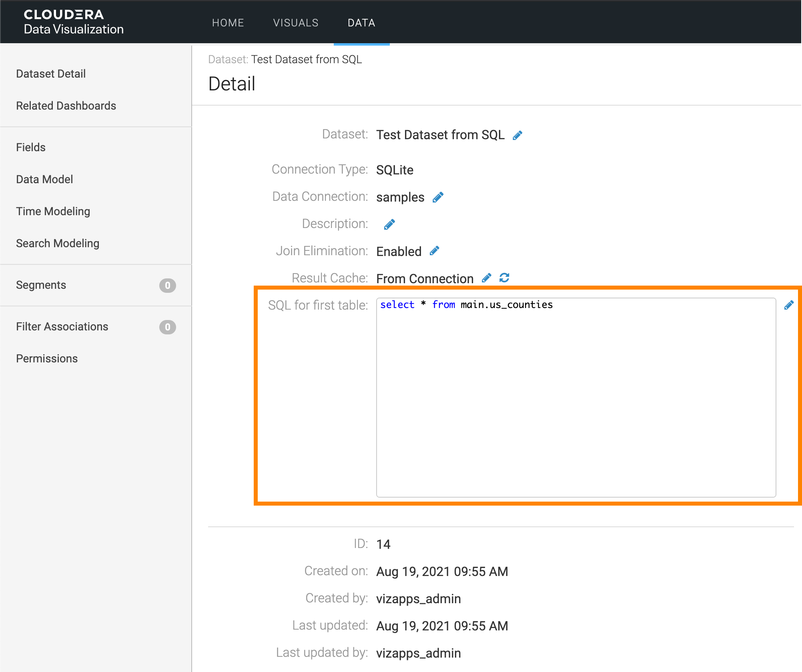The image size is (802, 672).
Task: Edit the SQL for first table
Action: [788, 306]
